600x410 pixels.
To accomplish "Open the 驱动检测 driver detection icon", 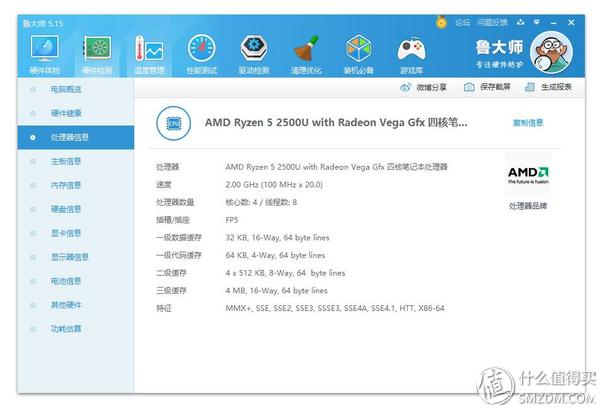I will click(x=254, y=54).
